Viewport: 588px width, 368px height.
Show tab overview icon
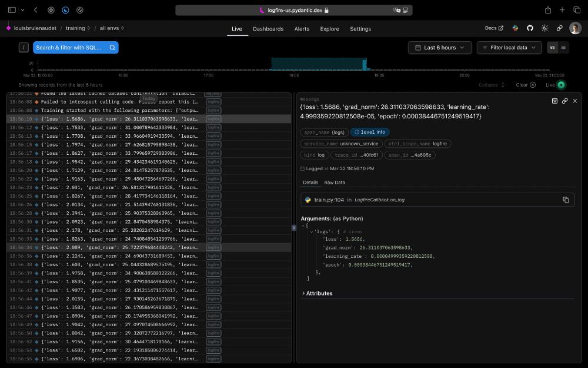click(x=577, y=10)
